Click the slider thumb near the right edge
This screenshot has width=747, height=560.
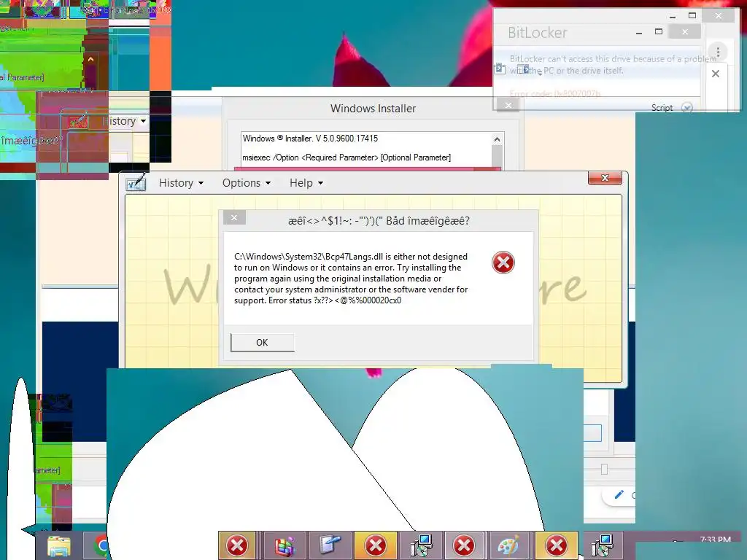pos(604,470)
